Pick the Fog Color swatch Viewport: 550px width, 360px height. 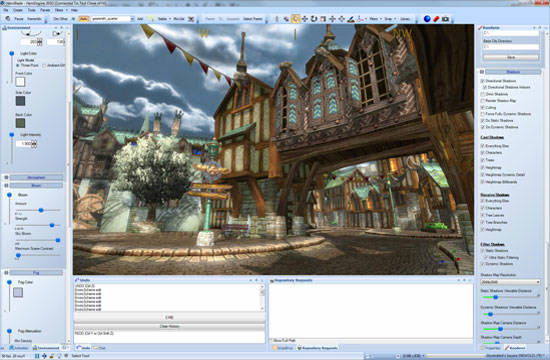[x=18, y=292]
